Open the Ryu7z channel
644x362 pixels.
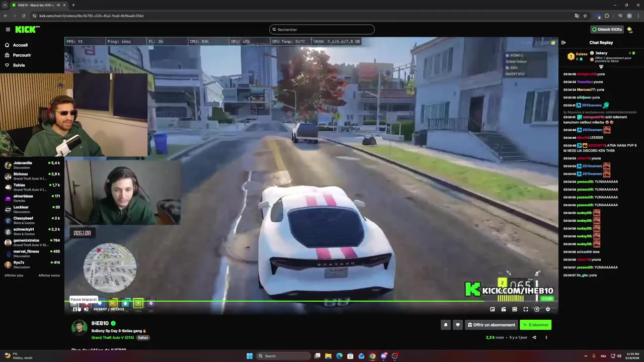[32, 264]
